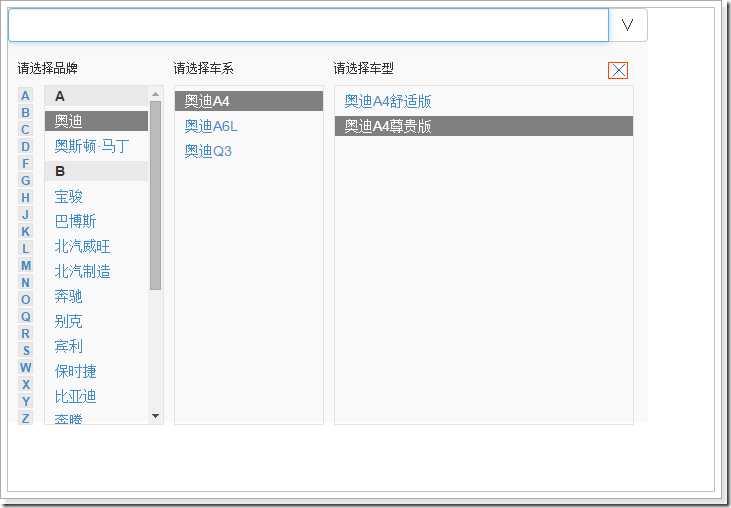Jump to letter Y in the brand index
731x508 pixels.
click(25, 402)
